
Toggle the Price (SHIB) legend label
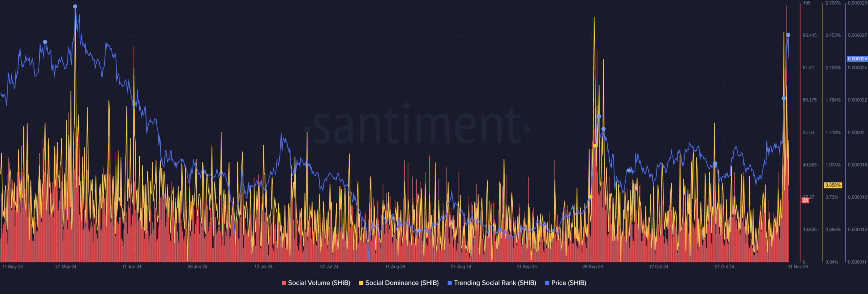coord(569,283)
